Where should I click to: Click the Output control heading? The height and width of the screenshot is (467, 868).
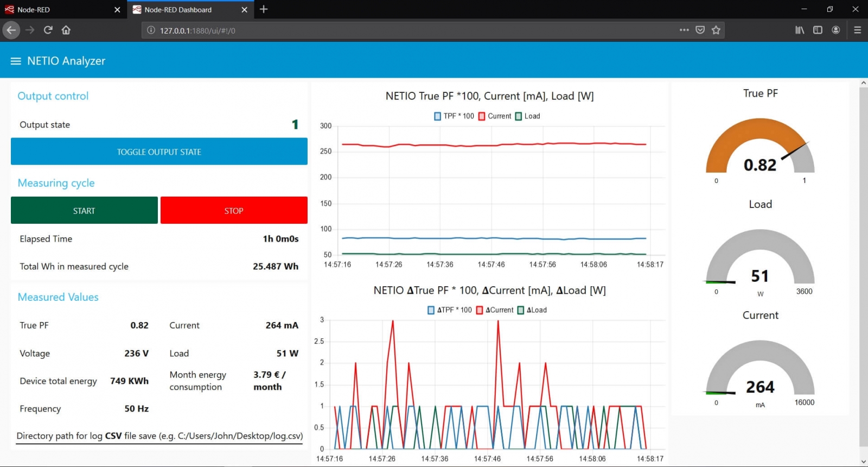(x=53, y=96)
